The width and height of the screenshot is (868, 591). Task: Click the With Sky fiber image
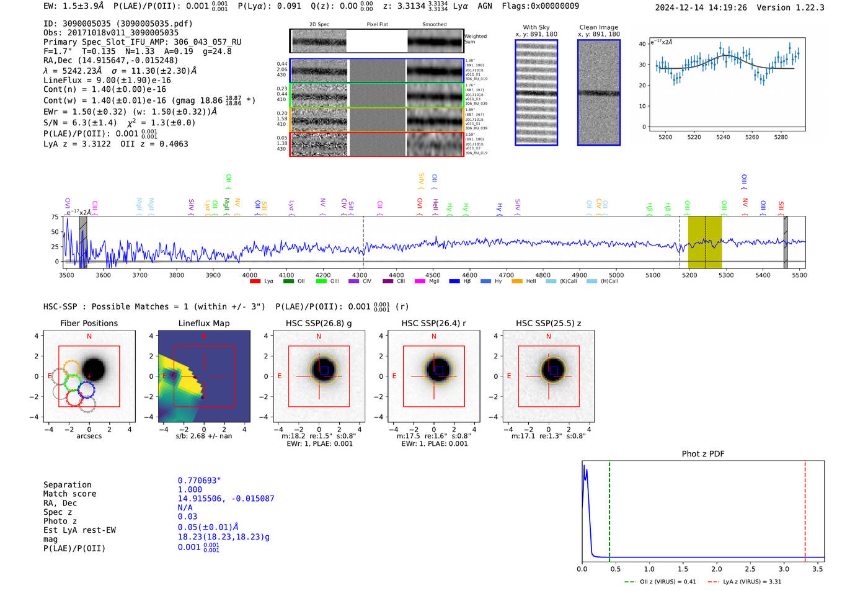tap(536, 92)
